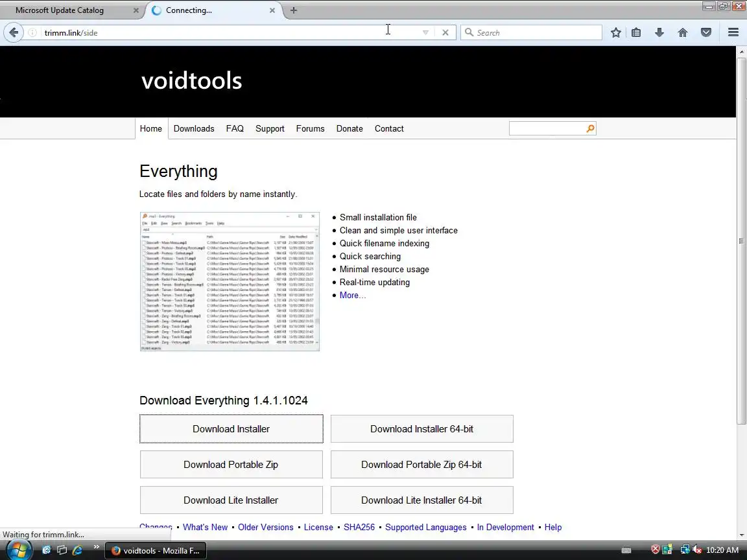Open the Older Versions link
The width and height of the screenshot is (747, 560).
266,527
